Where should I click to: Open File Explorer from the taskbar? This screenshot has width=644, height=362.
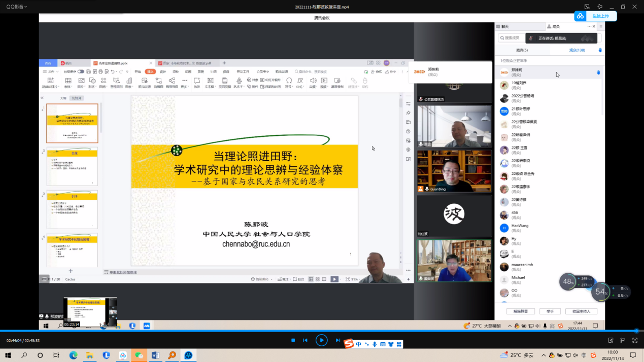[x=89, y=355]
